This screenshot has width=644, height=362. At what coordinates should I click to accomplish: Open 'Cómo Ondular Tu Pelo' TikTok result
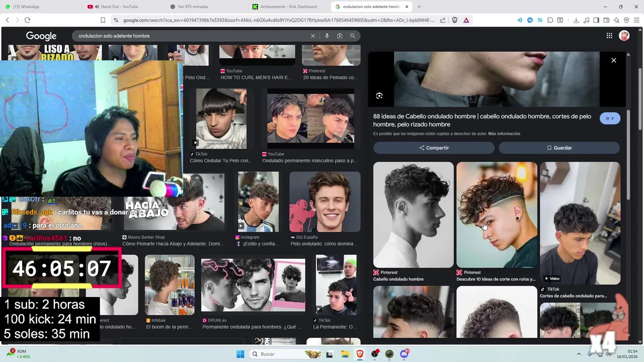[221, 119]
